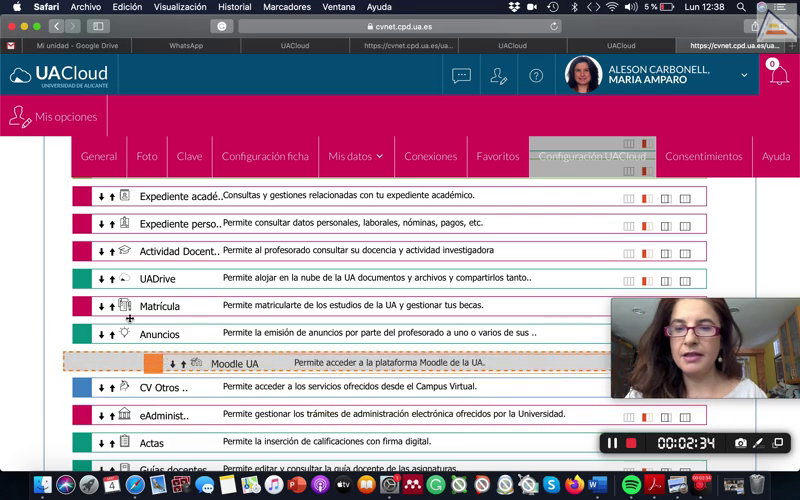Pause the screen recording
800x500 pixels.
click(612, 443)
